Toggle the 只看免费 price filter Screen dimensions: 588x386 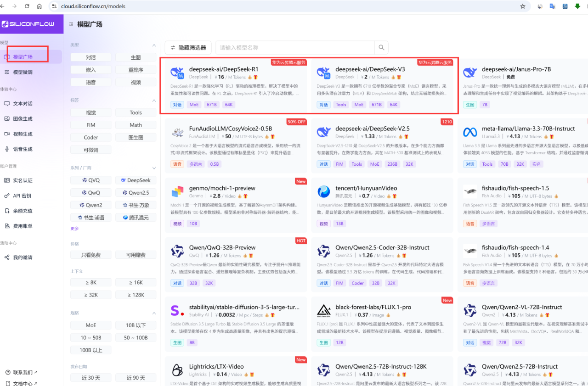coord(91,255)
